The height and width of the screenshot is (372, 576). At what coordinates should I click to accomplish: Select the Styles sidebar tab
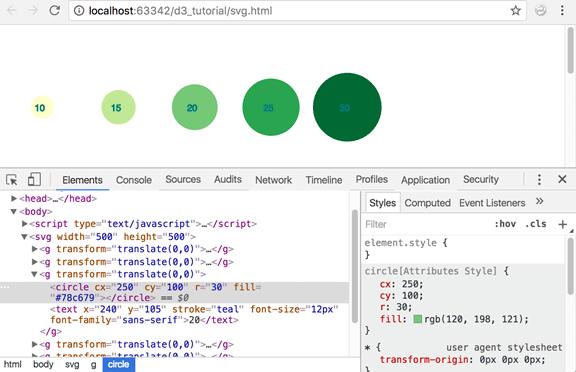(382, 203)
